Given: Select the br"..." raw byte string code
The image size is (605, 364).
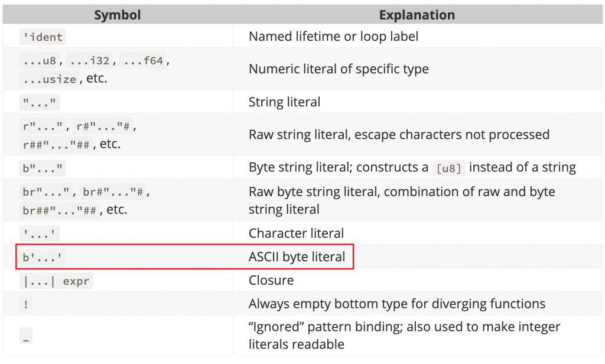Looking at the screenshot, I should click(x=46, y=191).
